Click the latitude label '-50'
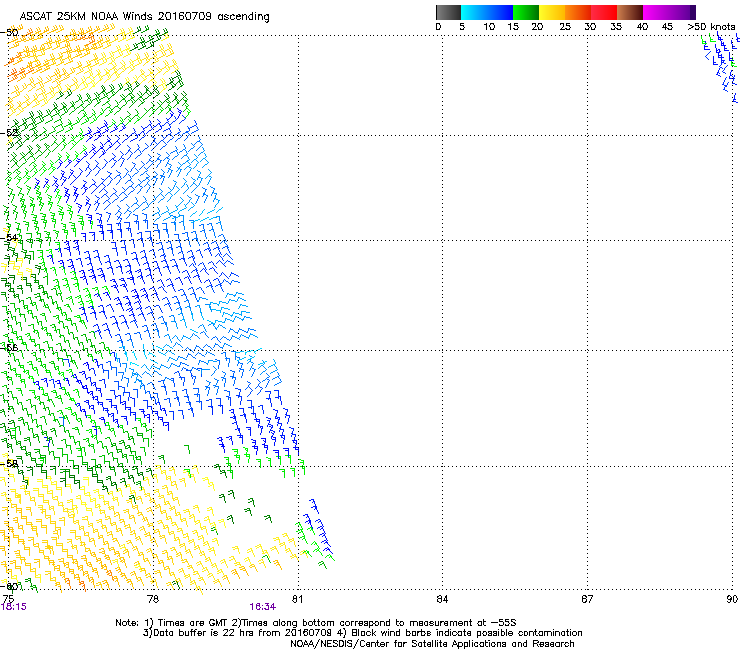740x650 pixels. click(x=9, y=33)
